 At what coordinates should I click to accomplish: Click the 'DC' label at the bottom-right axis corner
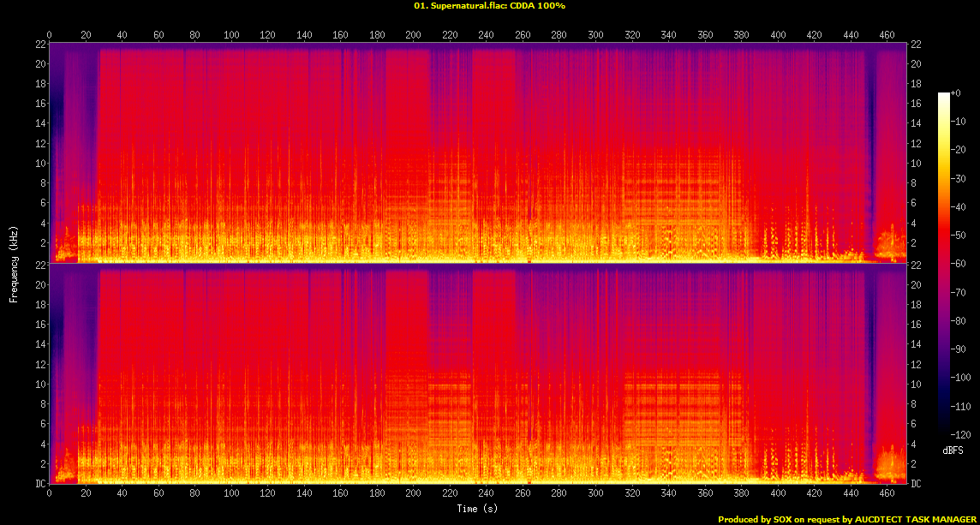pyautogui.click(x=915, y=484)
